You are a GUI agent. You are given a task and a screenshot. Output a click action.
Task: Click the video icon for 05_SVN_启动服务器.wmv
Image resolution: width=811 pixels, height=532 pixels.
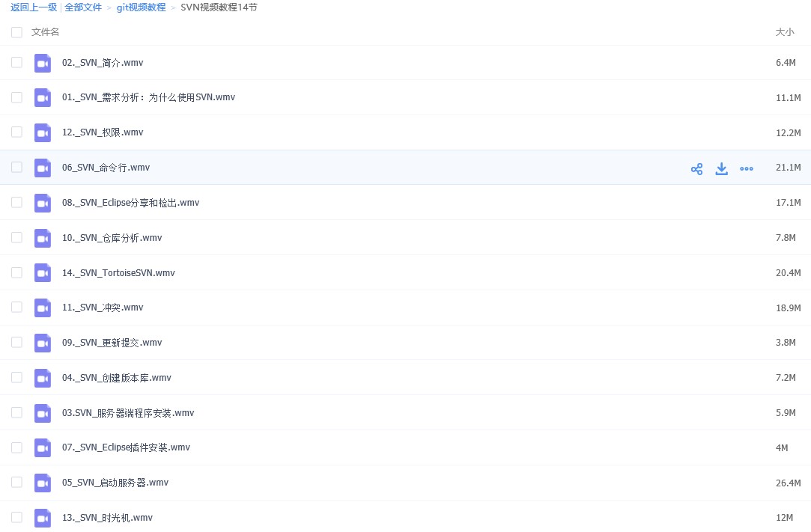click(x=43, y=483)
